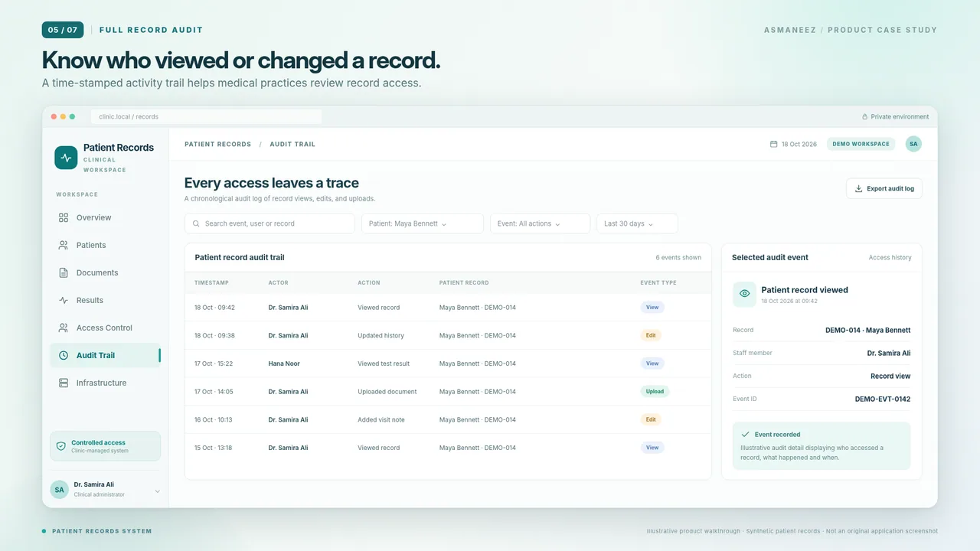Click the EVENT TYPE column header

pos(658,283)
